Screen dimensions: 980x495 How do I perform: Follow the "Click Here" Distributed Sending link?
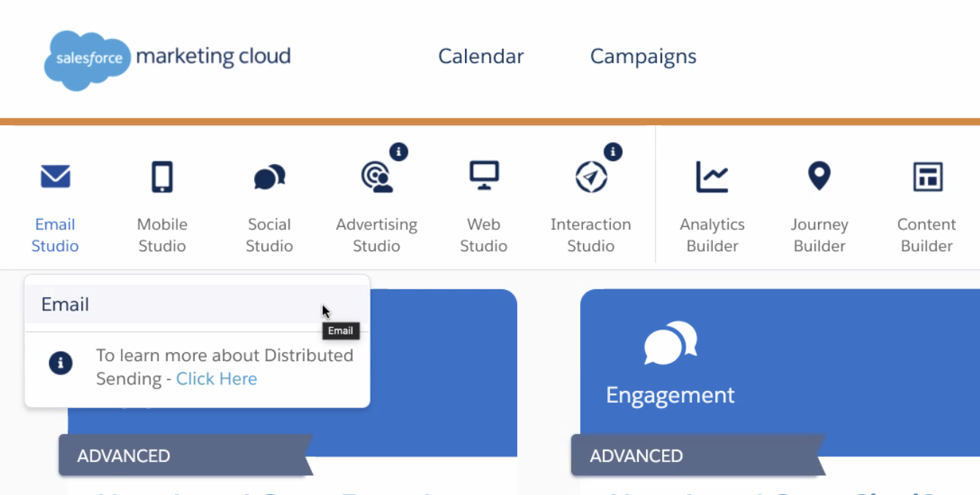click(217, 379)
